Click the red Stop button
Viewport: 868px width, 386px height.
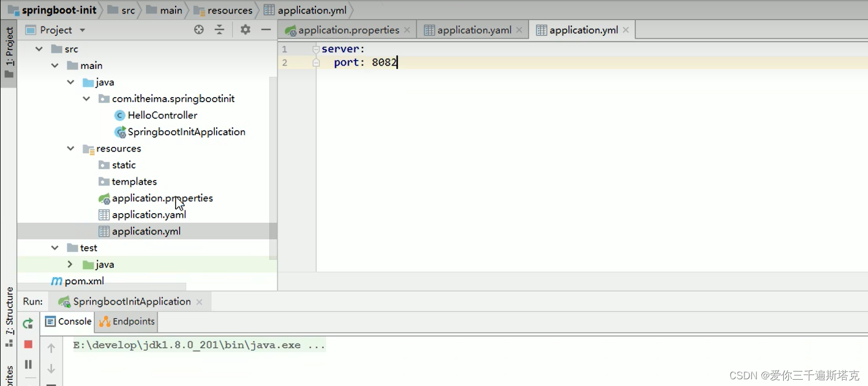(28, 344)
